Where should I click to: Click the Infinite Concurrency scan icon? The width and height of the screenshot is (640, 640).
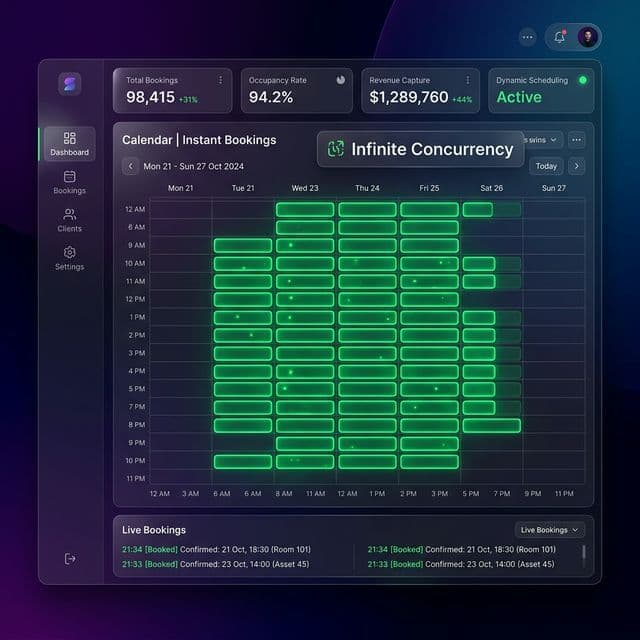(x=336, y=149)
